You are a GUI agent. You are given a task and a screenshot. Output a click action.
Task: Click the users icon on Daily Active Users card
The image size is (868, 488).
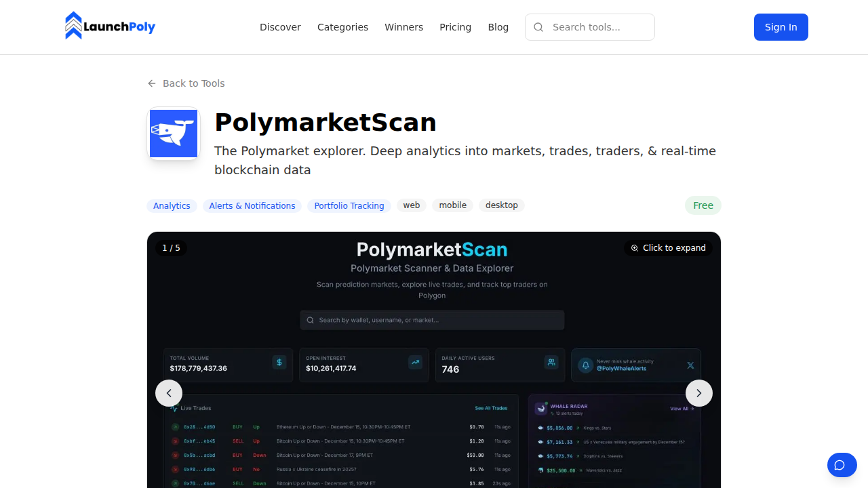(x=551, y=362)
